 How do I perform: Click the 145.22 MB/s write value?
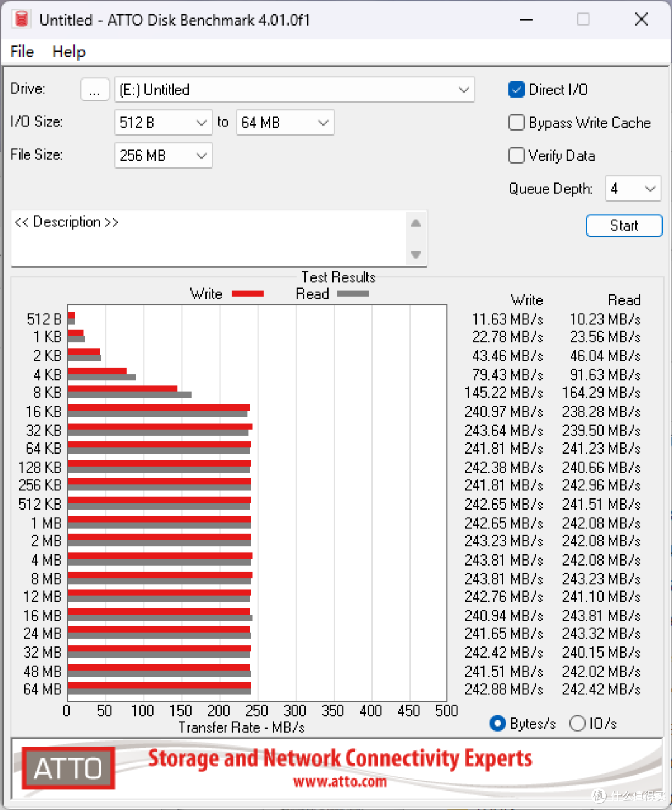[x=503, y=393]
